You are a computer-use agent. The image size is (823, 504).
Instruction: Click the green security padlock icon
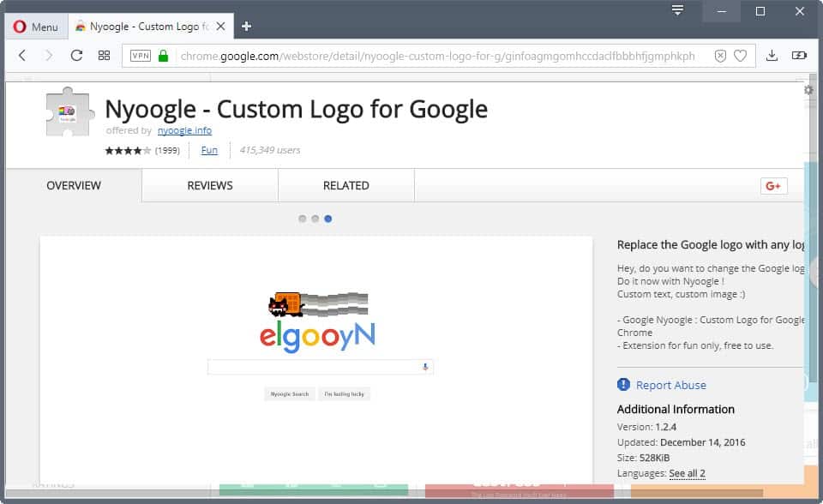pos(163,56)
